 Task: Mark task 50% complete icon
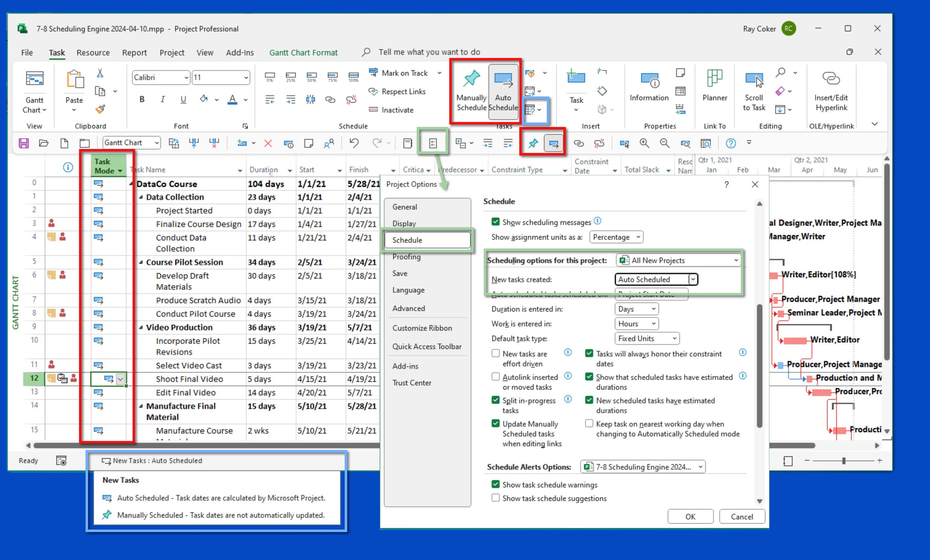point(312,77)
